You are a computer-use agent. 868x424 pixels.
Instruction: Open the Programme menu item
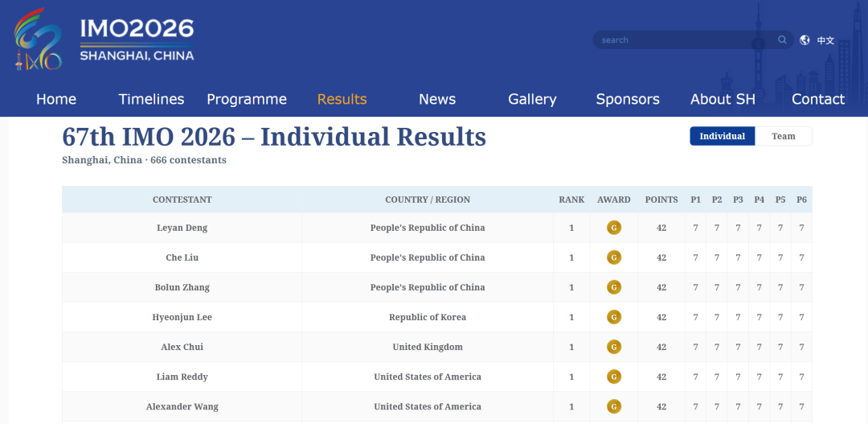pyautogui.click(x=247, y=99)
